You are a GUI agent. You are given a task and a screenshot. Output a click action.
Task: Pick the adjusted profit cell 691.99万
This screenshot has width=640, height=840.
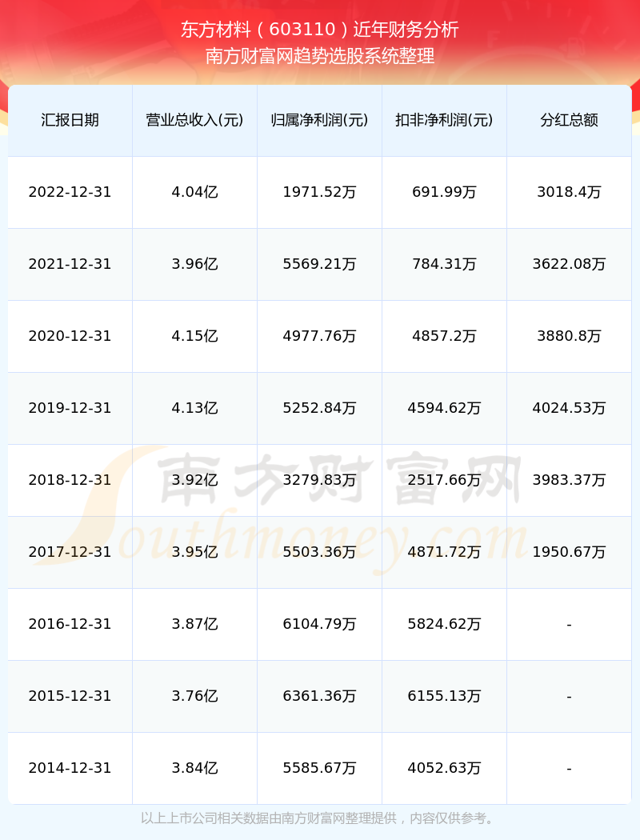(445, 192)
